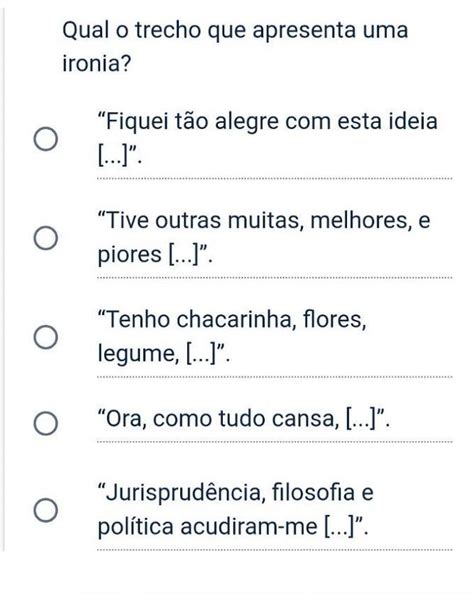Pick the "Ora, como tudo cansa" radio button
474x596 pixels.
pyautogui.click(x=46, y=423)
